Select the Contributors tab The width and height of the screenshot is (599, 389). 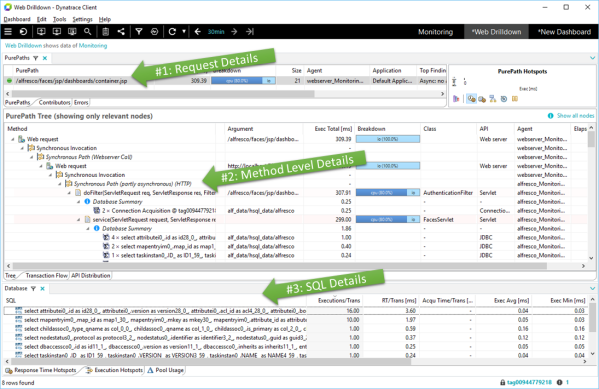[54, 102]
